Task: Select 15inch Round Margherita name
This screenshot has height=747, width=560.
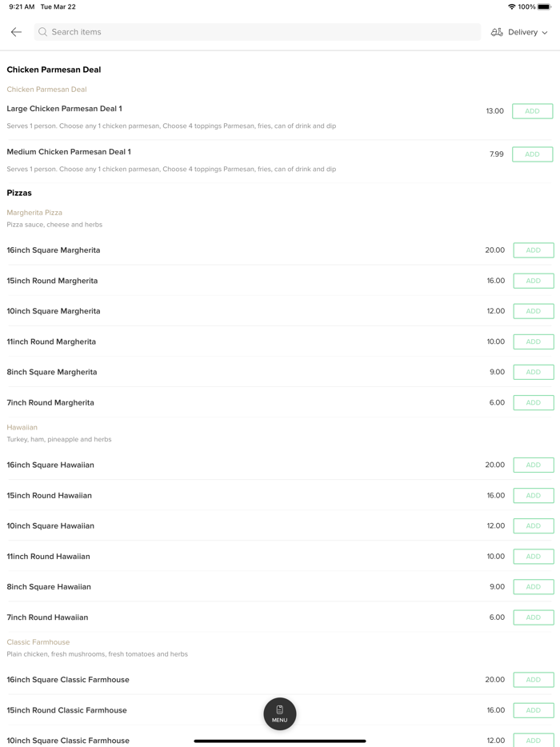Action: (x=52, y=281)
